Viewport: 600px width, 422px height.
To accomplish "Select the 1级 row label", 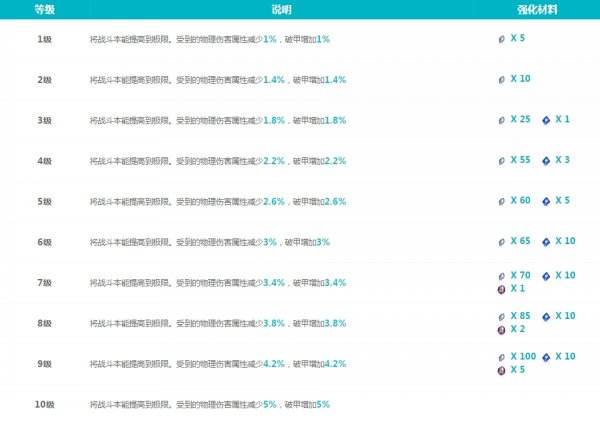I will (44, 38).
